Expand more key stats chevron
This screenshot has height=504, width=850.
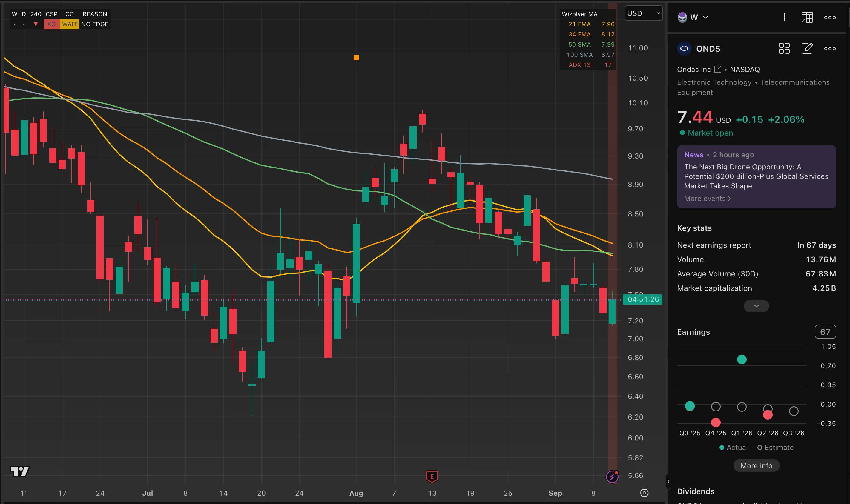(756, 306)
